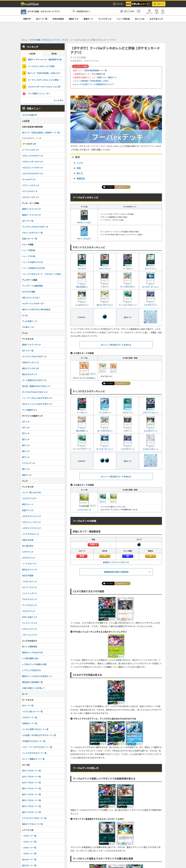The image size is (186, 868).
Task: Click the サザンドラ deck QR code
Action: tap(150, 317)
